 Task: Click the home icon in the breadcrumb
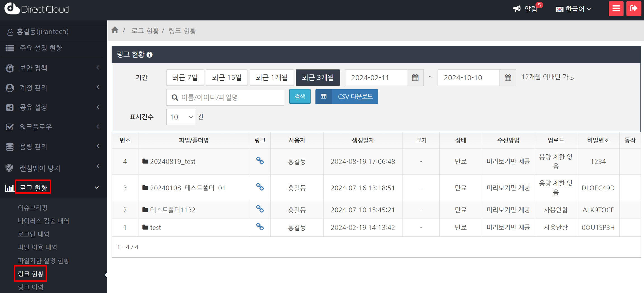[x=115, y=30]
